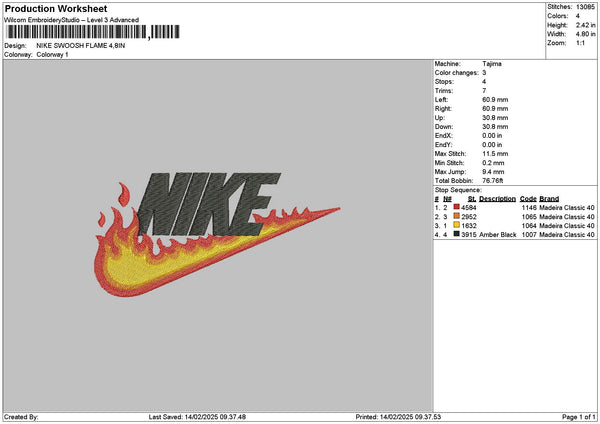Click the Production Worksheet title

click(x=56, y=8)
